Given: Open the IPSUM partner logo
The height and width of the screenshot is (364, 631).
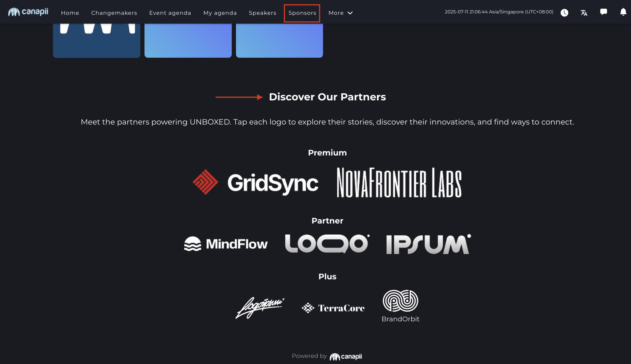Looking at the screenshot, I should [x=428, y=244].
